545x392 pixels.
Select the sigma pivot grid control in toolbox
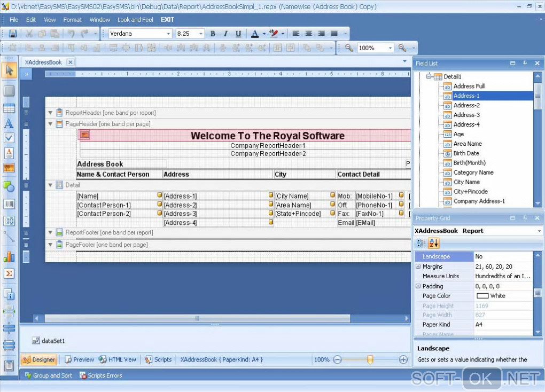[x=9, y=273]
